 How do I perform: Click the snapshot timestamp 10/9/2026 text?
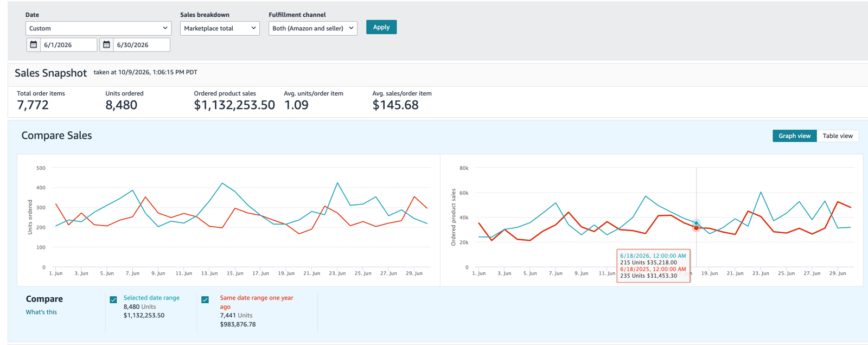click(x=145, y=72)
